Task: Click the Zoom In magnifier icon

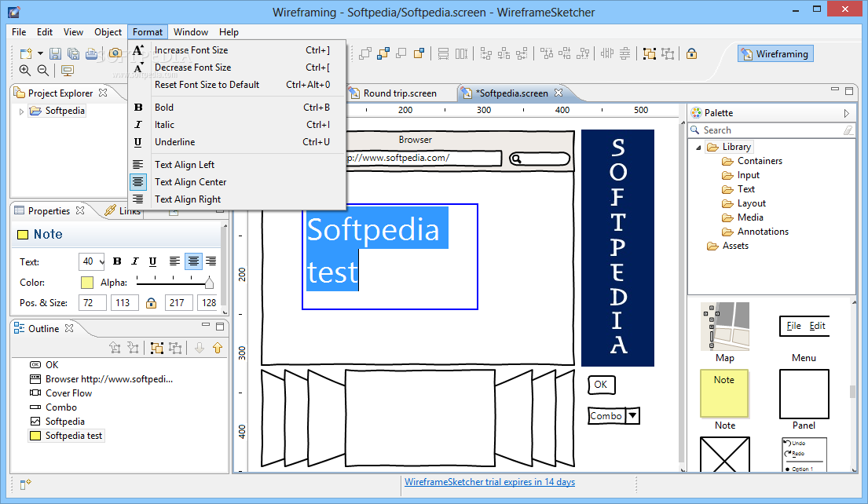Action: [x=25, y=70]
